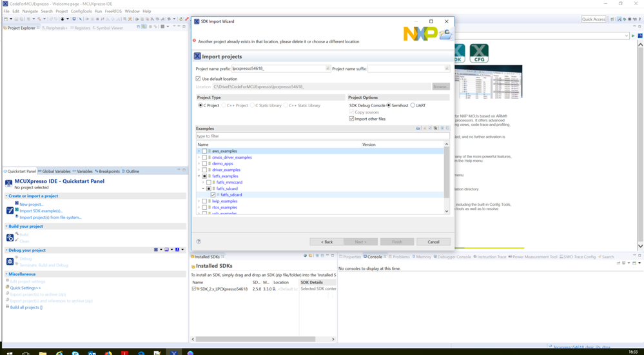The image size is (644, 355).
Task: Click the help question mark icon in wizard
Action: click(199, 241)
